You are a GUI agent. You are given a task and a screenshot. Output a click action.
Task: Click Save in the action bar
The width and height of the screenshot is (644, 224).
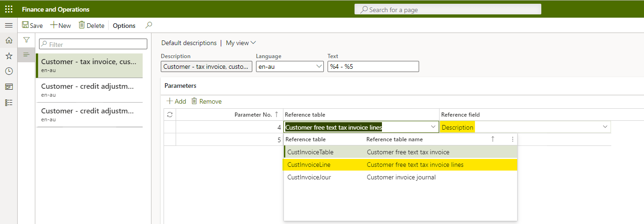pyautogui.click(x=32, y=26)
